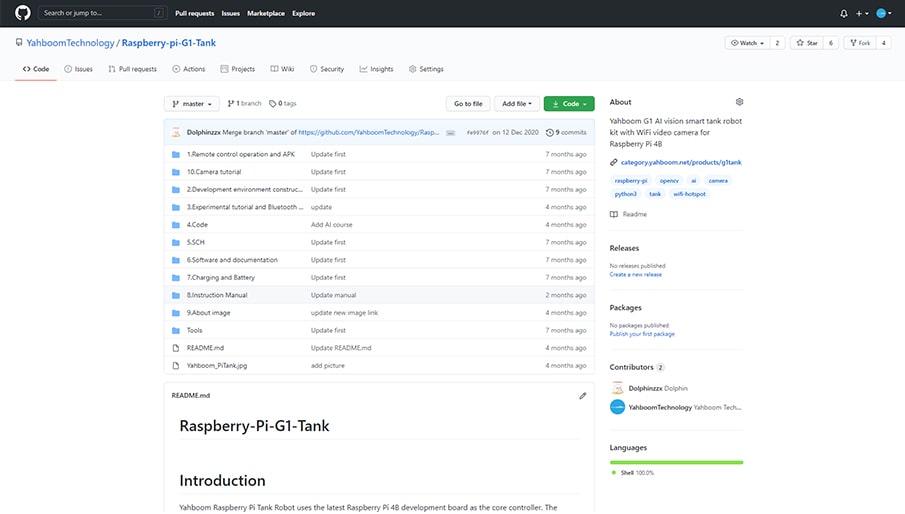Screen dimensions: 905x514
Task: Open the user avatar menu
Action: tap(884, 13)
